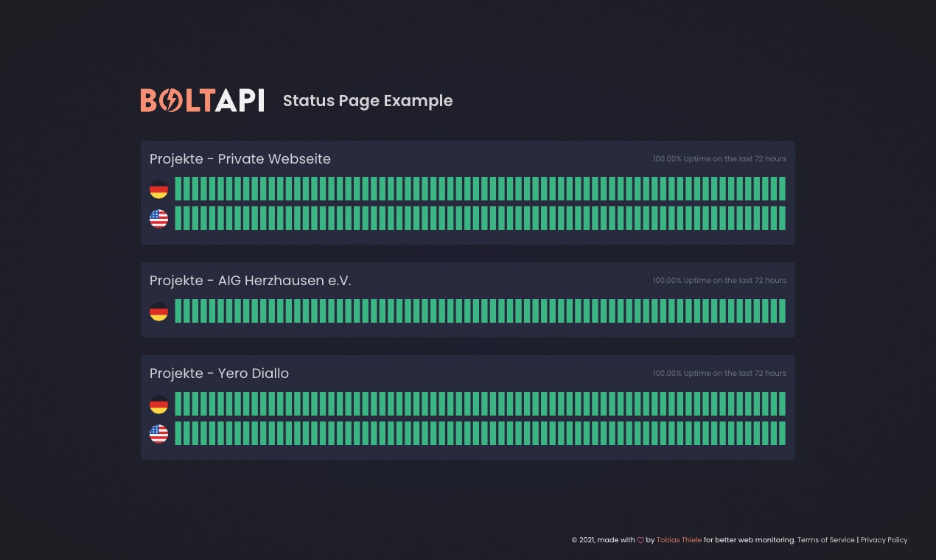936x560 pixels.
Task: Open the Privacy Policy page
Action: point(884,539)
